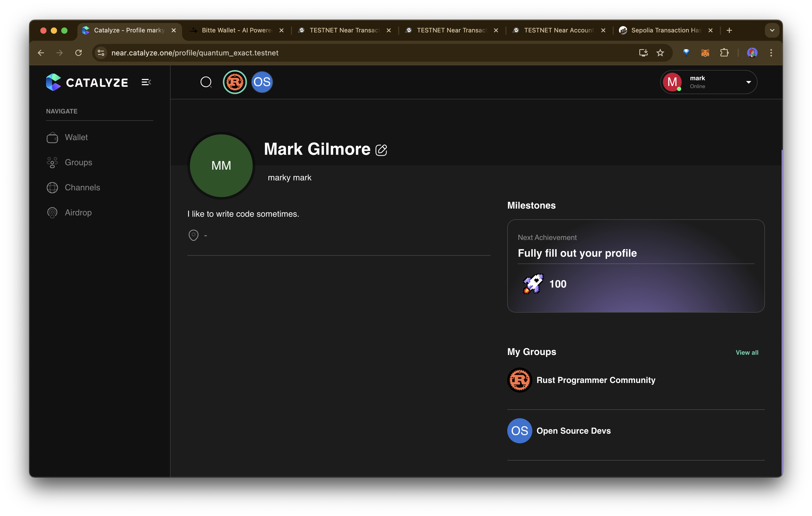The image size is (812, 516).
Task: Click the edit pencil next to Mark Gilmore
Action: (381, 150)
